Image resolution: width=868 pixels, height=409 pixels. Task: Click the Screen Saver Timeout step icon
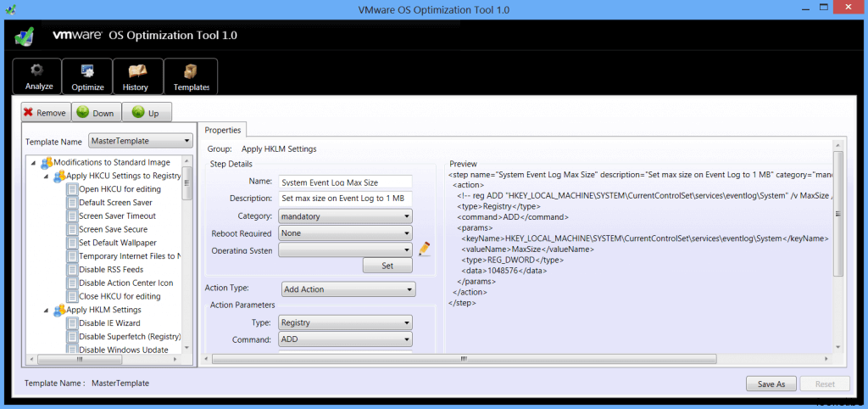click(x=71, y=216)
